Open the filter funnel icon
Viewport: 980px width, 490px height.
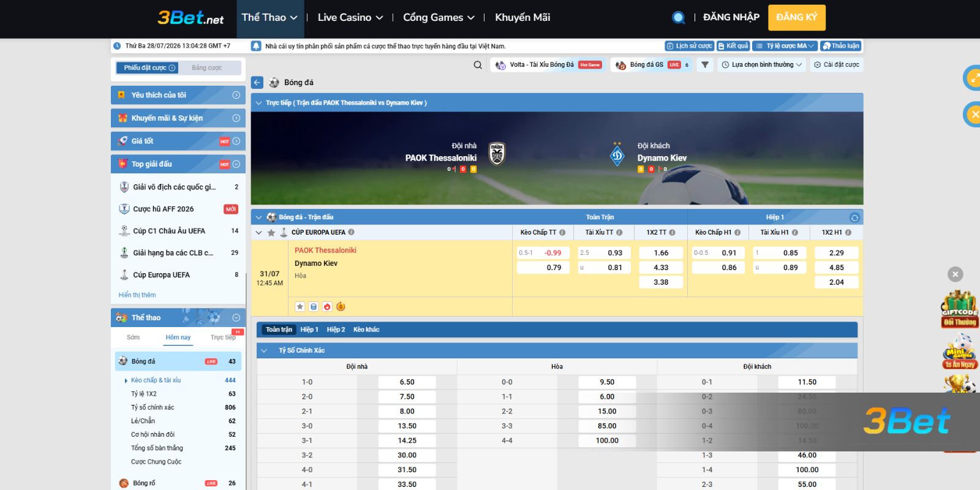click(x=705, y=65)
